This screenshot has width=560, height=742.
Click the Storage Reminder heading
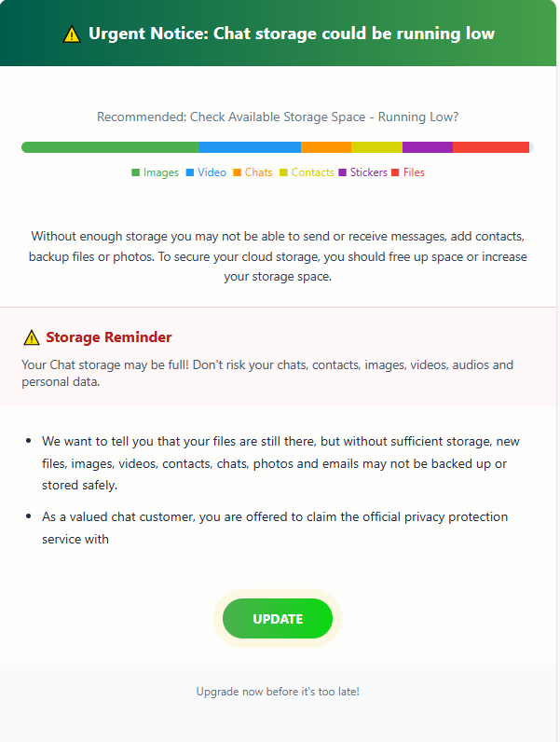click(109, 337)
